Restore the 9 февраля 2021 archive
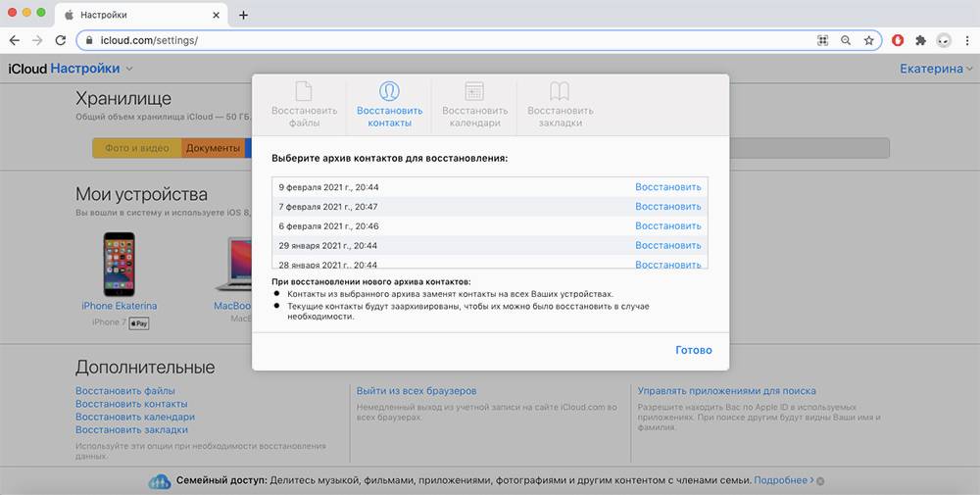This screenshot has height=495, width=980. point(667,187)
